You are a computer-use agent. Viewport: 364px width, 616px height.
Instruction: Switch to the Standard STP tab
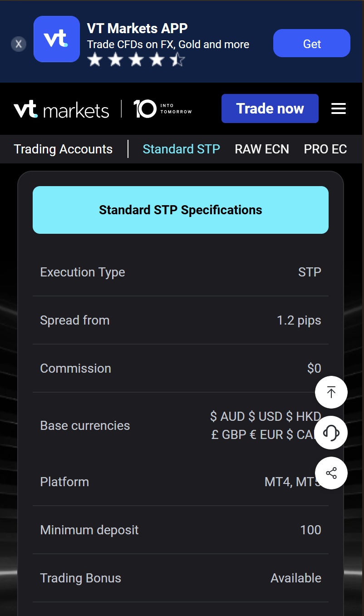181,149
